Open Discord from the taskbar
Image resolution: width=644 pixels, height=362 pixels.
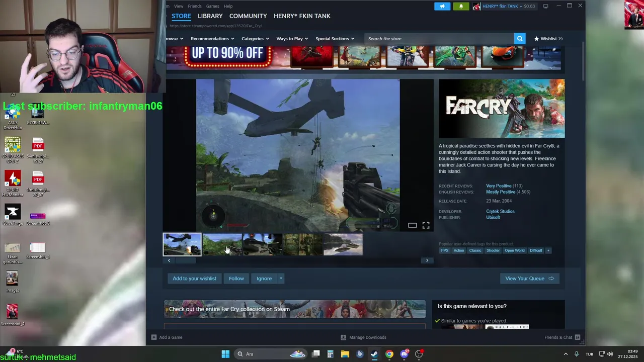404,354
